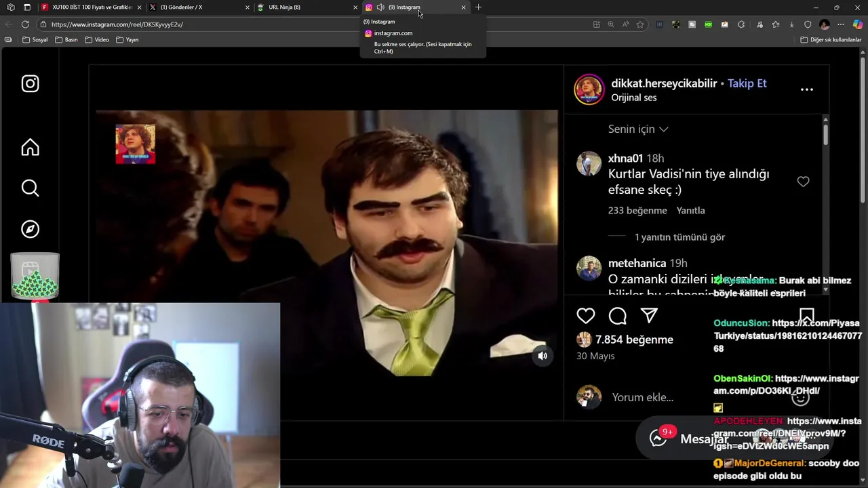Go back in browser history
Viewport: 868px width, 488px height.
[x=9, y=24]
